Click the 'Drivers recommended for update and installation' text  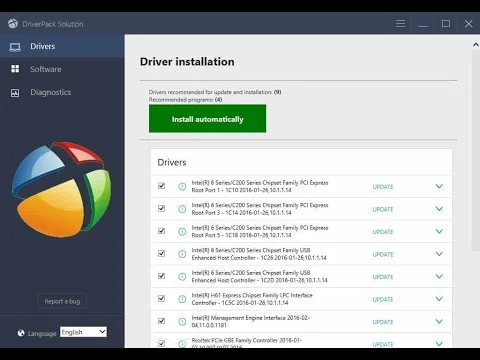click(215, 92)
